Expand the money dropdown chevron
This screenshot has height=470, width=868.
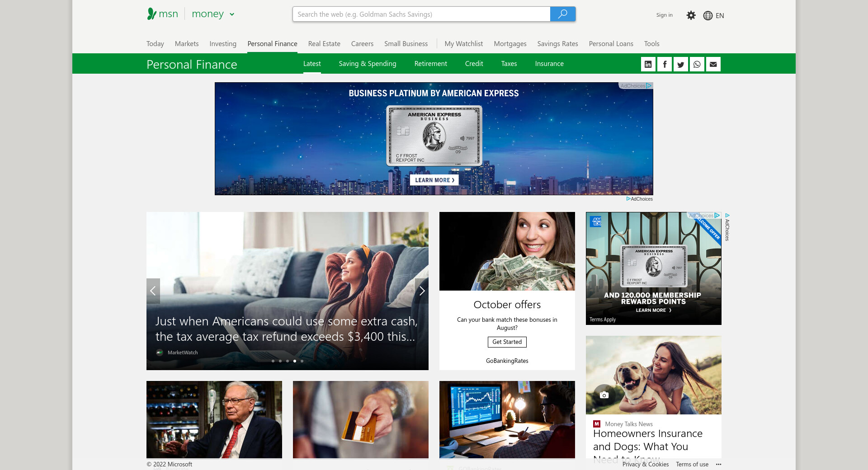pyautogui.click(x=232, y=14)
